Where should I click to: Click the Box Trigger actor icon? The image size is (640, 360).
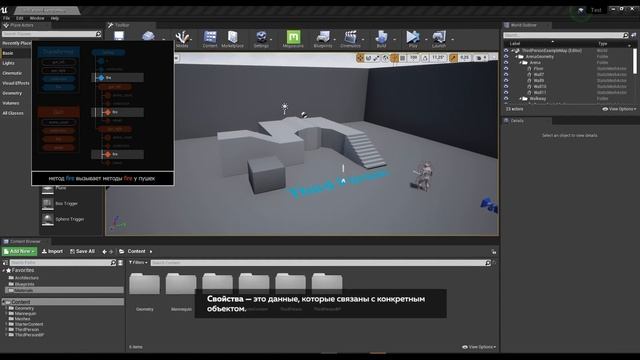pos(48,204)
